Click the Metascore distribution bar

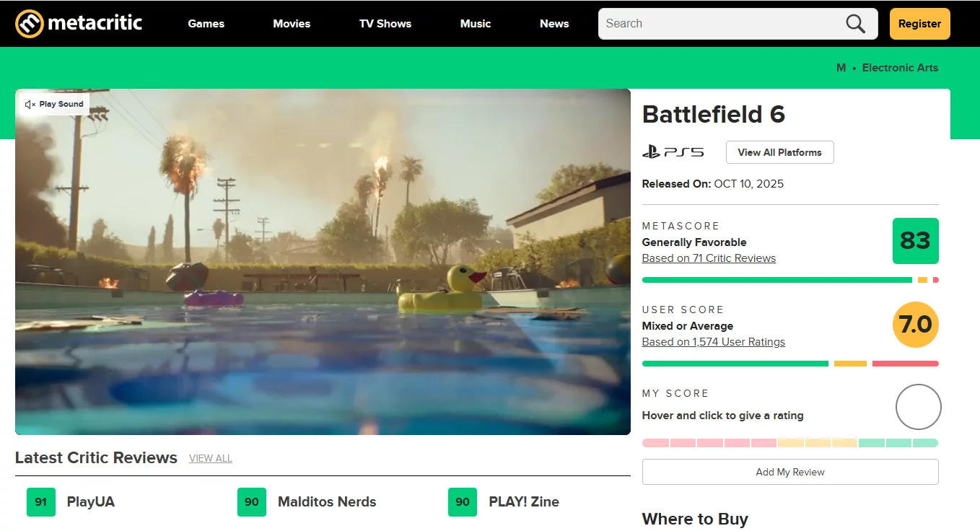click(790, 280)
